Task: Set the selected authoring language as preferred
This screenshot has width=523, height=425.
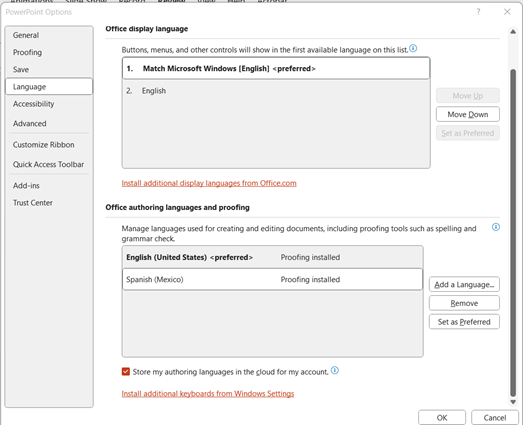Action: (x=464, y=322)
